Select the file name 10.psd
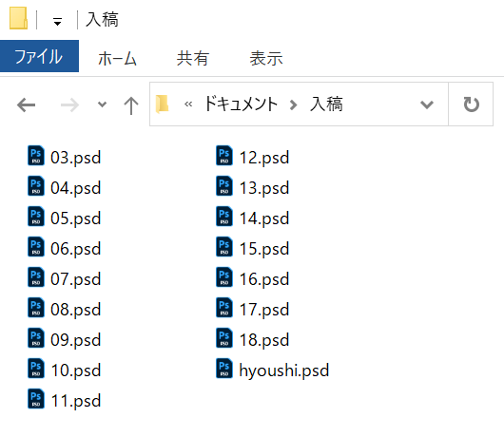This screenshot has width=504, height=437. pyautogui.click(x=76, y=370)
